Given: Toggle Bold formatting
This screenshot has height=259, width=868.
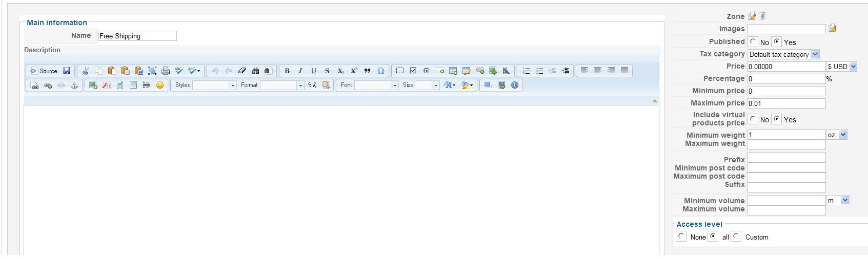Looking at the screenshot, I should coord(287,71).
